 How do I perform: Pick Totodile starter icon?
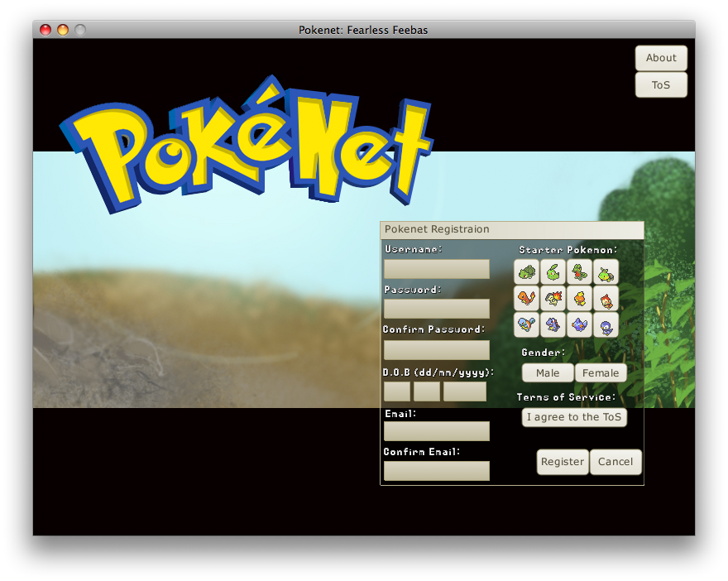553,324
